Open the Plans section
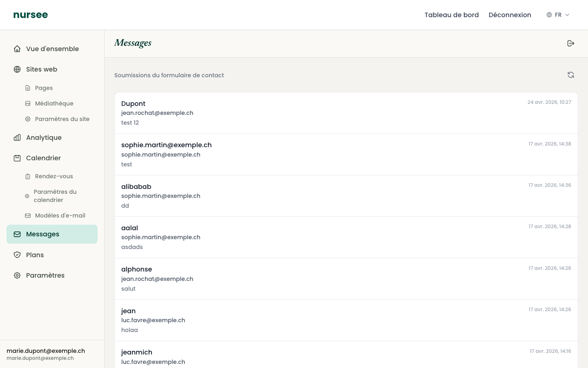 coord(52,255)
